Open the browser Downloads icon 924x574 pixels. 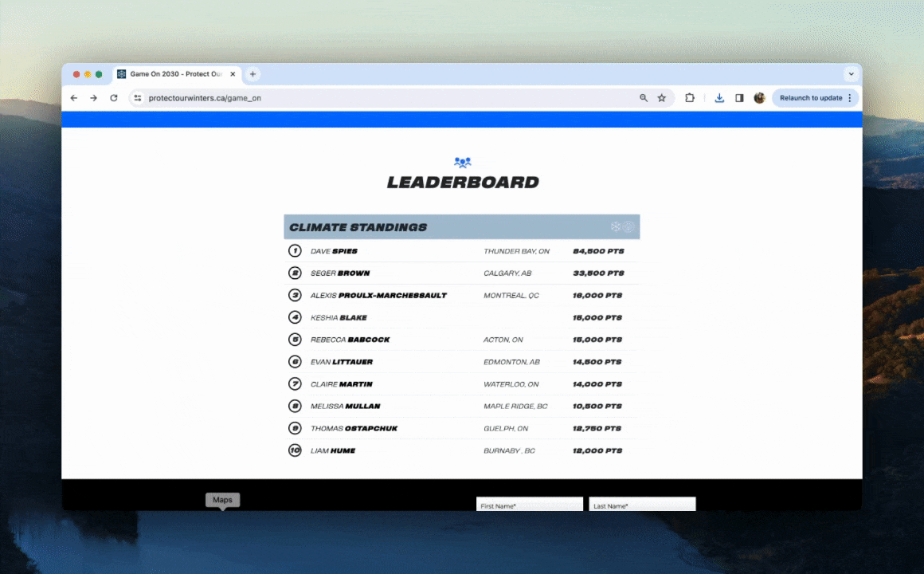point(719,97)
